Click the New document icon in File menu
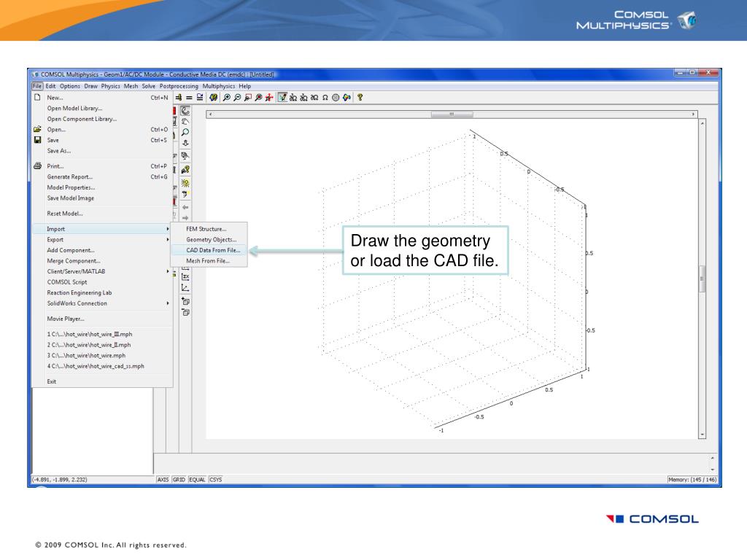The width and height of the screenshot is (747, 560). point(38,97)
